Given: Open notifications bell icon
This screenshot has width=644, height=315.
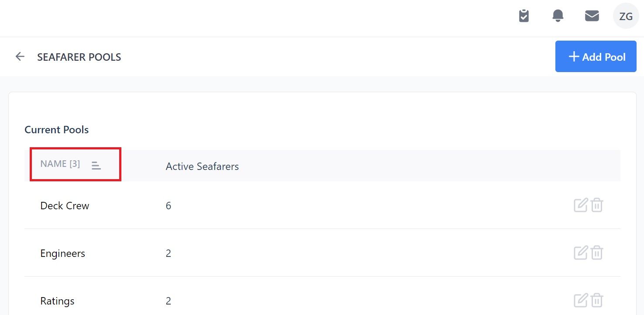Looking at the screenshot, I should pyautogui.click(x=558, y=16).
